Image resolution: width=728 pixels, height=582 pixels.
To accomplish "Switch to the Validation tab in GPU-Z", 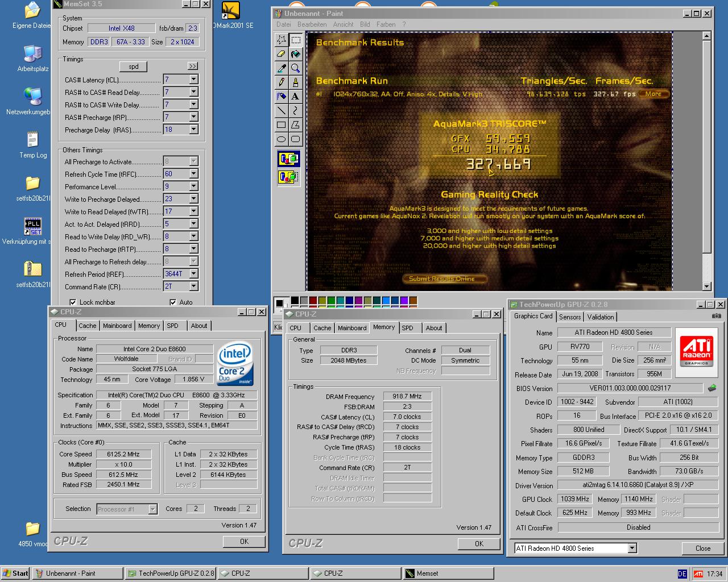I will [601, 317].
